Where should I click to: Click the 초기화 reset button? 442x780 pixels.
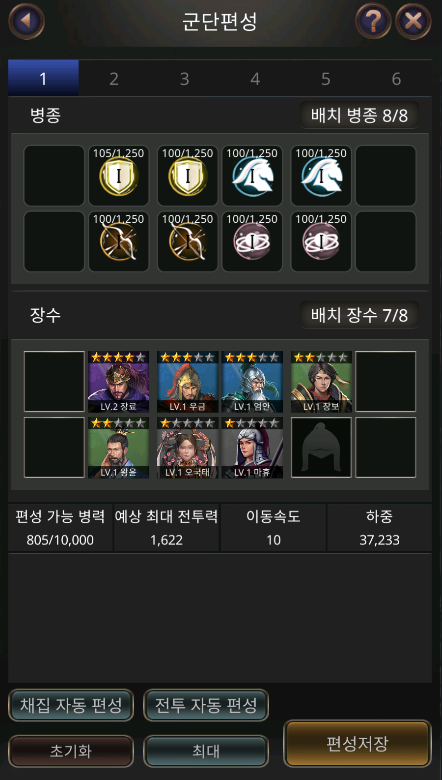pyautogui.click(x=71, y=751)
